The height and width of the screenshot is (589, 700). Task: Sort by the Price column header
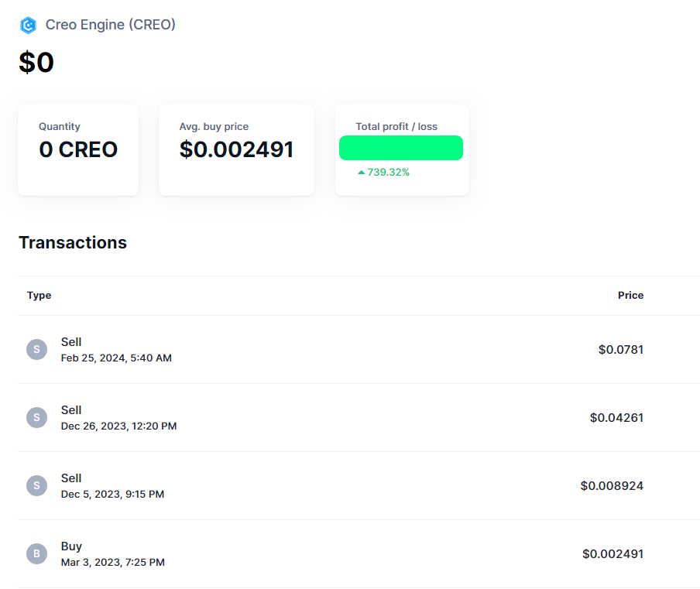tap(630, 295)
